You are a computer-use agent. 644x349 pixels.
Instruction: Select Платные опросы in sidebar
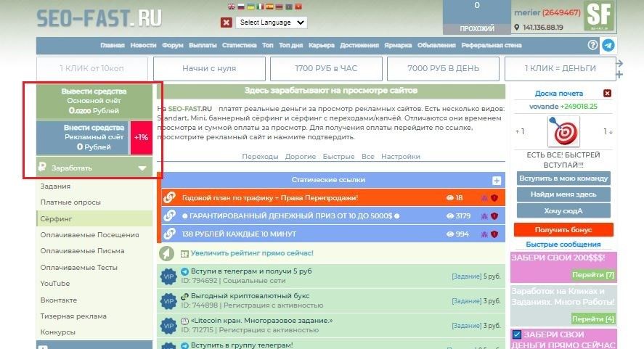(x=70, y=202)
